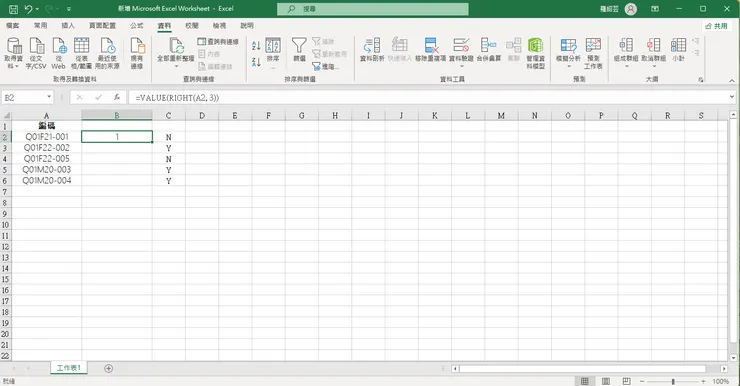Switch to Normal view in status bar
The height and width of the screenshot is (386, 740).
coord(585,381)
